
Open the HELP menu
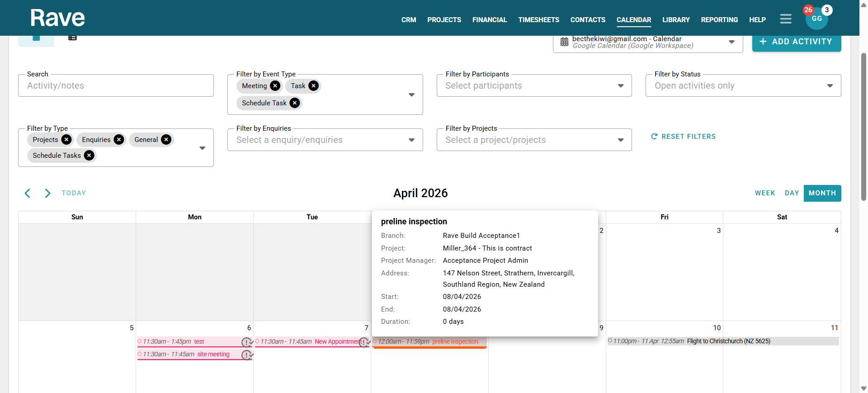[757, 20]
